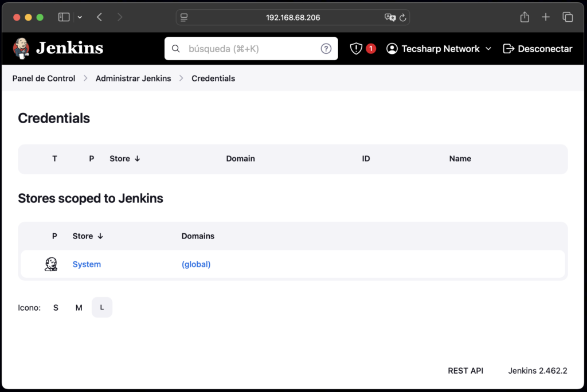Sort Credentials table by ID column

tap(366, 159)
